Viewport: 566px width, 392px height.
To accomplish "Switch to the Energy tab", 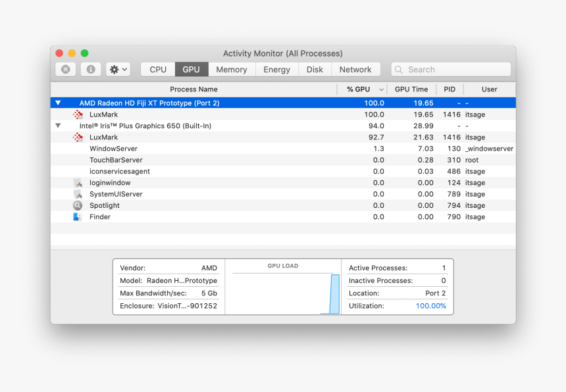I will tap(277, 69).
